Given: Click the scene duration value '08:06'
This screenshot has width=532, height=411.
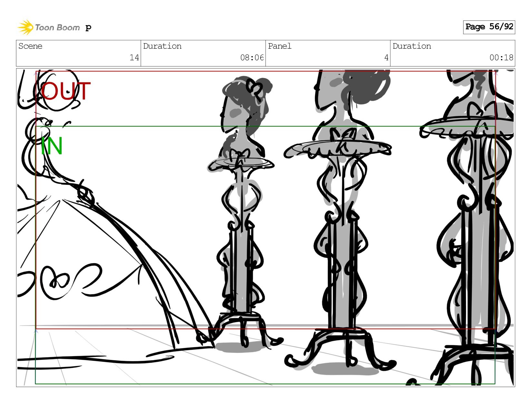Looking at the screenshot, I should click(252, 58).
